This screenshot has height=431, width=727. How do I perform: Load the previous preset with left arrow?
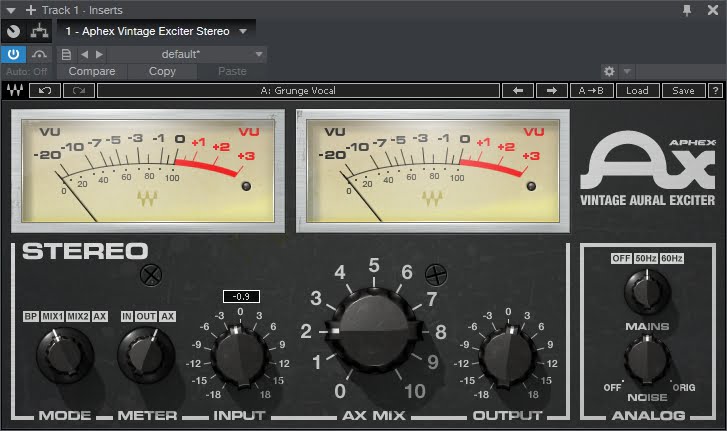coord(517,90)
